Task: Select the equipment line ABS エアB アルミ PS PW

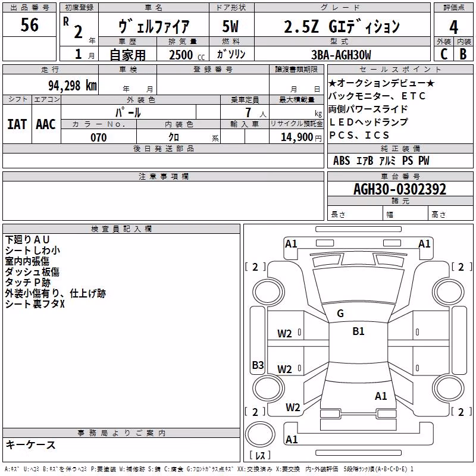Action: point(381,161)
